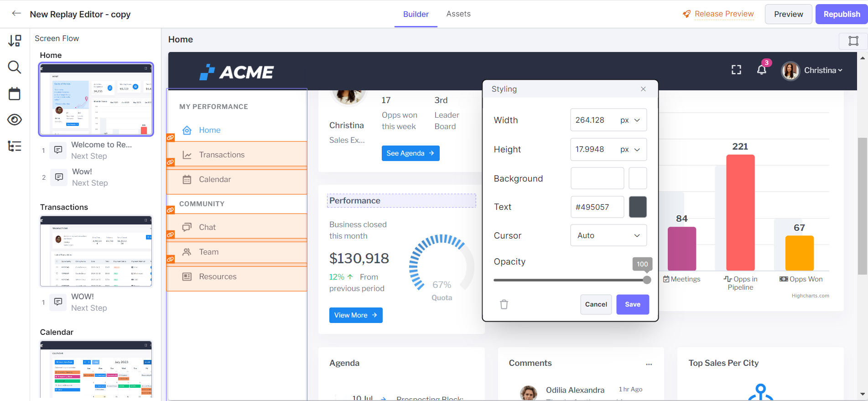Image resolution: width=868 pixels, height=401 pixels.
Task: Click the View More button
Action: [356, 315]
